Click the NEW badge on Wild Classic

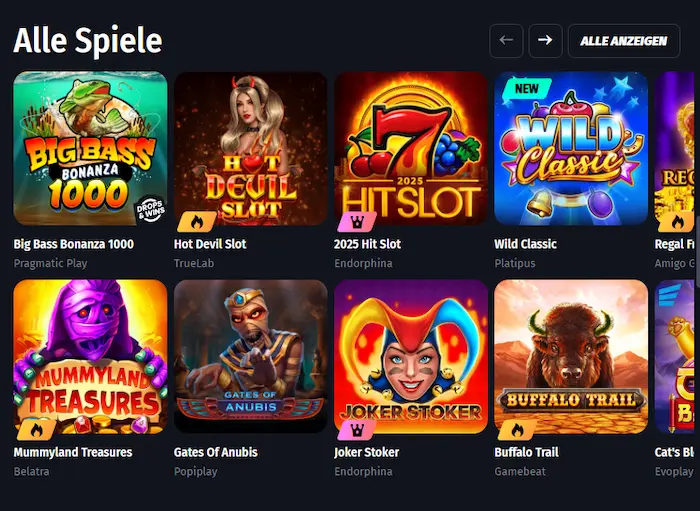526,88
